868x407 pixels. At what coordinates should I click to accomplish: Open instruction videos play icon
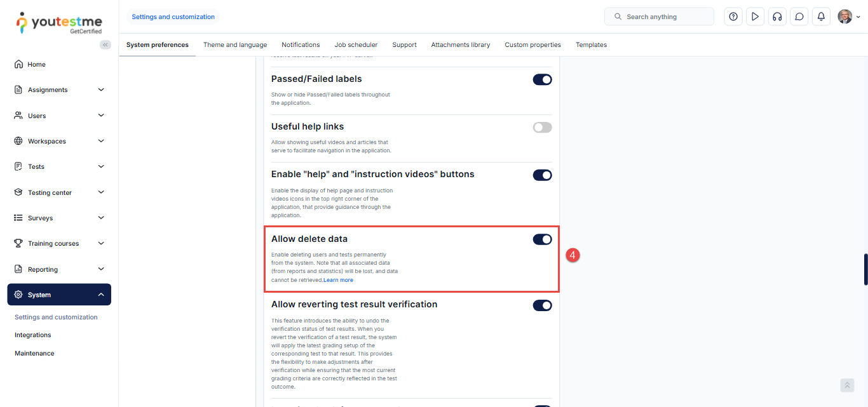pos(755,17)
